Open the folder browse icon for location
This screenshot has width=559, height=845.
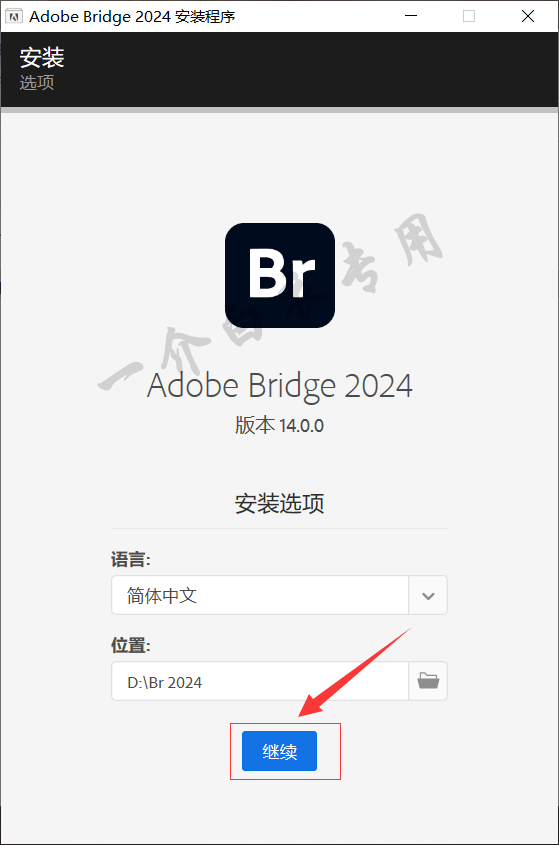tap(428, 681)
